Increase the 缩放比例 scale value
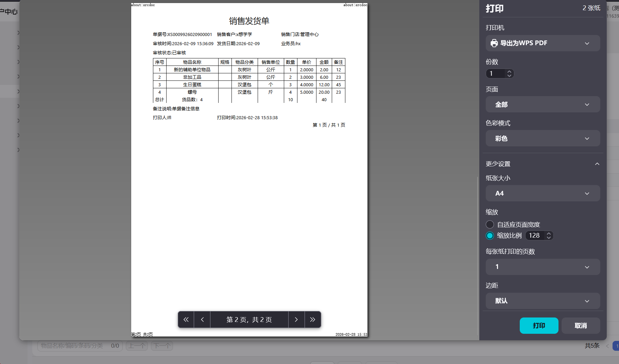 pos(549,234)
